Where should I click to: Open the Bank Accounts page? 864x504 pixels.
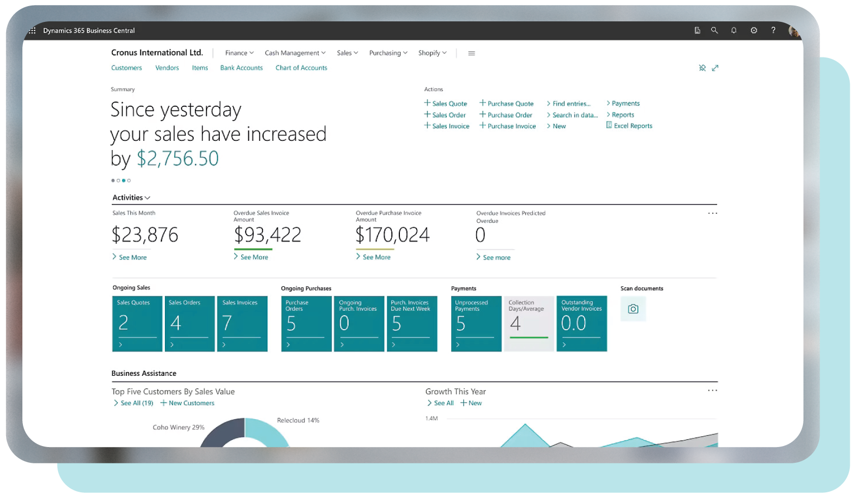[x=242, y=68]
